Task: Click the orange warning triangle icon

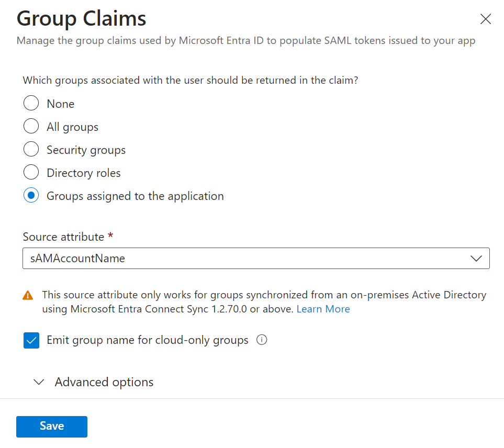Action: pyautogui.click(x=28, y=296)
